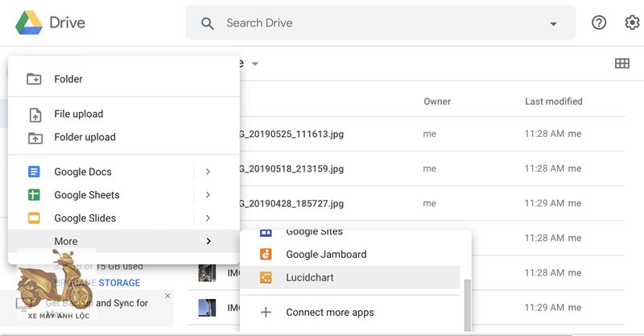Expand the Google Docs submenu arrow
The image size is (644, 336).
pyautogui.click(x=208, y=172)
